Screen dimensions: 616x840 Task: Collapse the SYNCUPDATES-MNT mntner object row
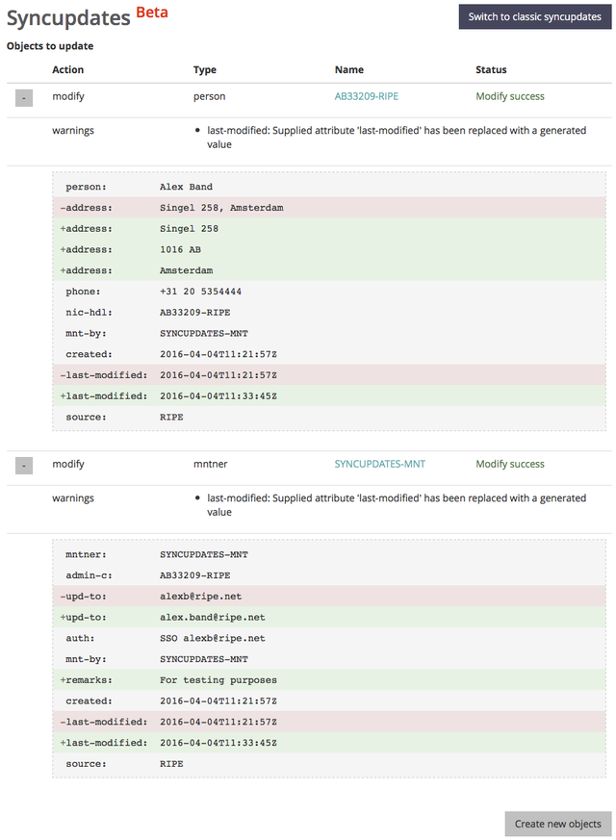(23, 465)
